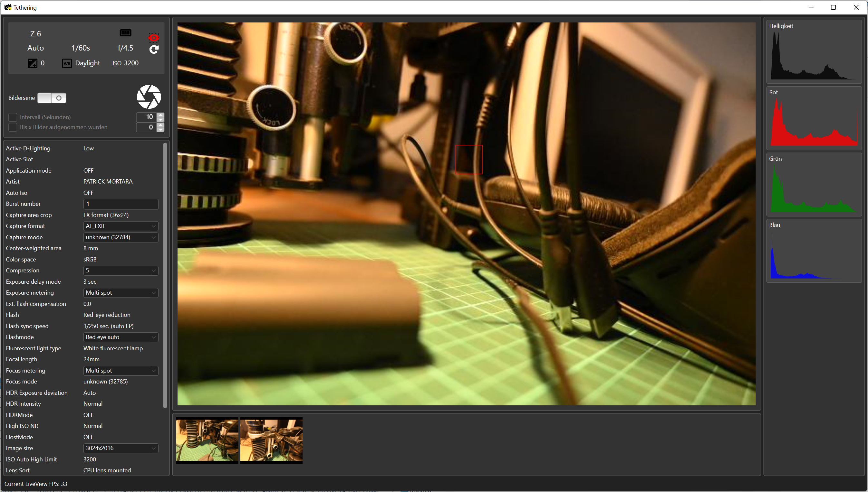
Task: Enable the Intervall (Sekunden) checkbox
Action: point(13,117)
